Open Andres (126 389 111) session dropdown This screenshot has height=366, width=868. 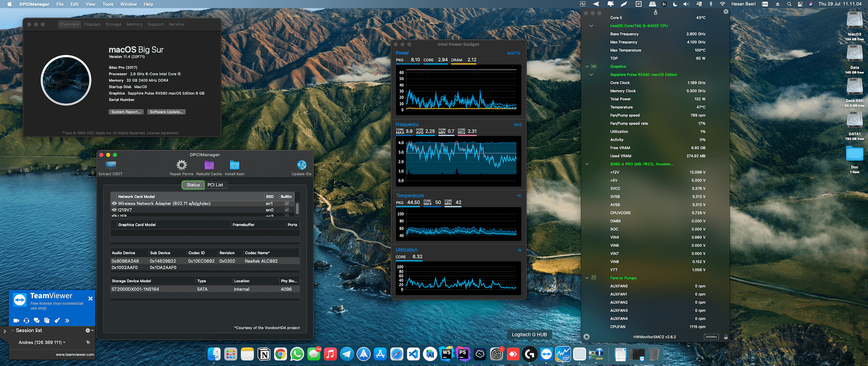42,343
